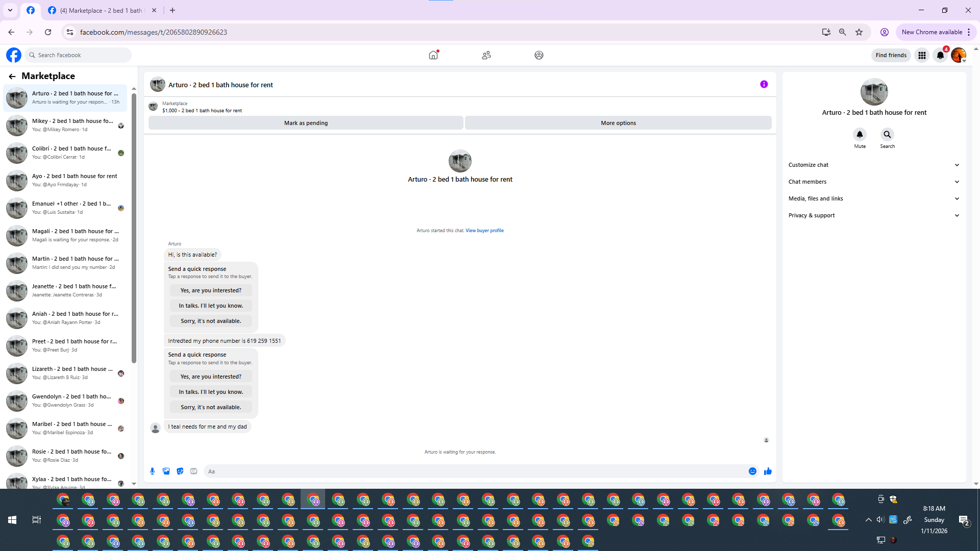Open the Facebook menu grid icon
Viewport: 980px width, 551px height.
(922, 55)
